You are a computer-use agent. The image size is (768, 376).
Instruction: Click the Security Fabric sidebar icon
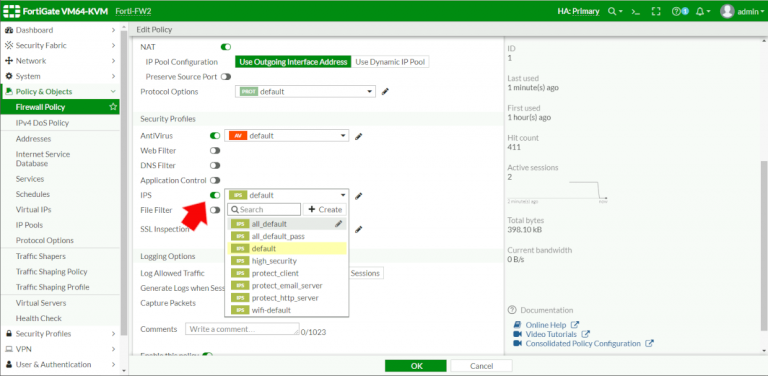coord(8,46)
